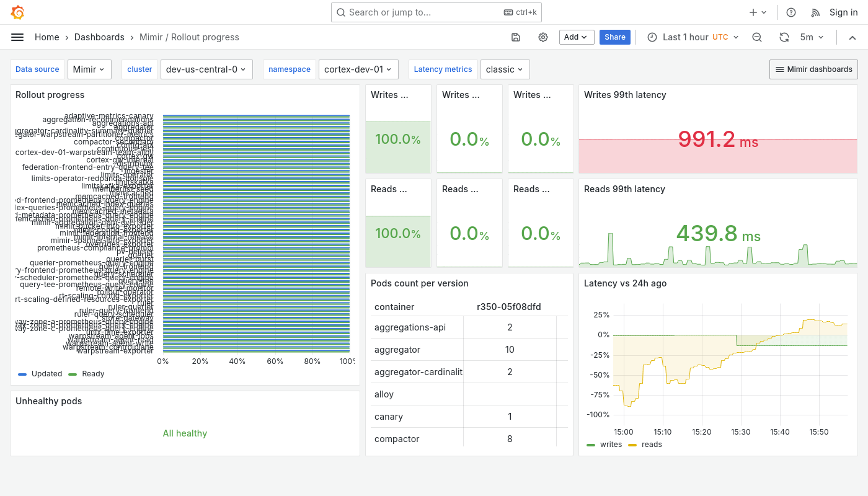Change Latency metrics from classic
This screenshot has width=868, height=496.
pos(505,69)
